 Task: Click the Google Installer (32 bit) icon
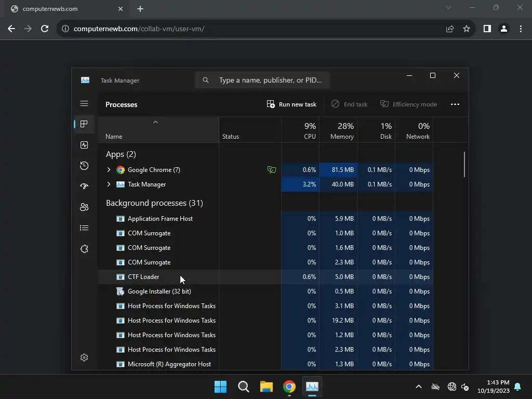click(121, 291)
